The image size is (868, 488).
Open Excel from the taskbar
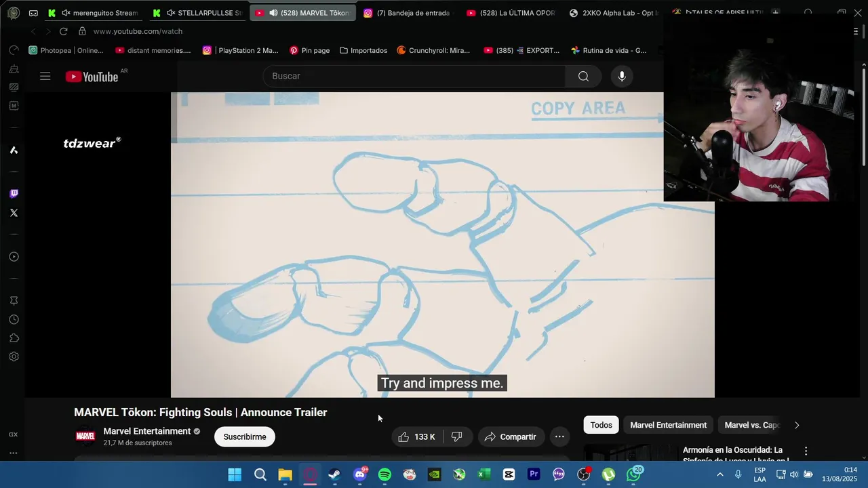(x=484, y=474)
